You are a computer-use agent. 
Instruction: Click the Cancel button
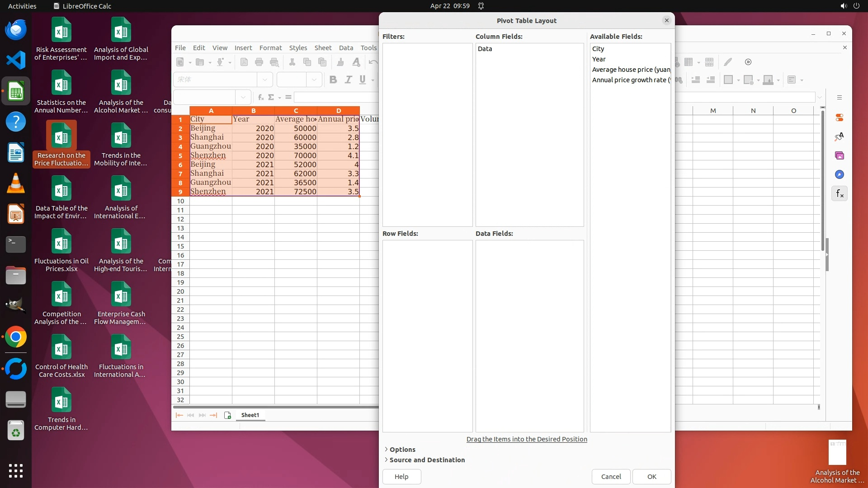tap(611, 477)
